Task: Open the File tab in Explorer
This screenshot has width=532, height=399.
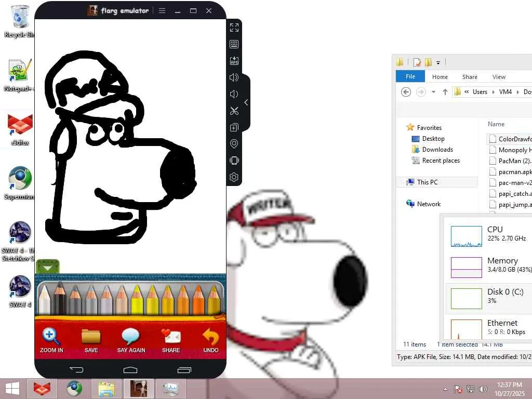Action: (410, 77)
